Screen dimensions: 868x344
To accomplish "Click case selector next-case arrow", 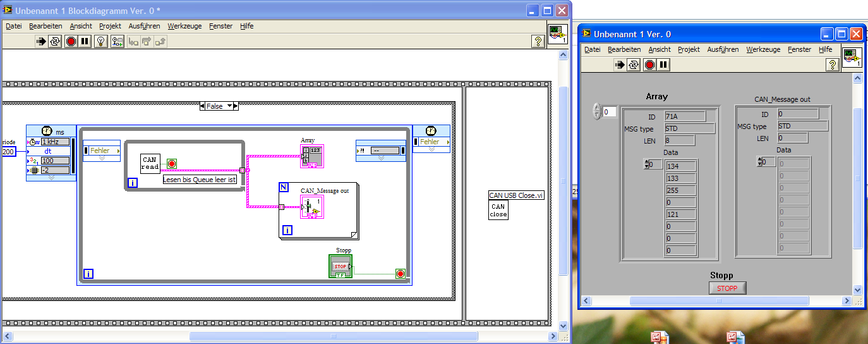I will point(236,106).
